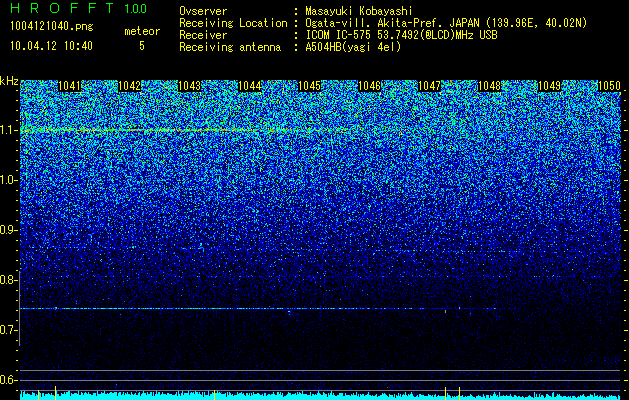Click the 1043 time marker
The image size is (629, 400).
pyautogui.click(x=189, y=86)
